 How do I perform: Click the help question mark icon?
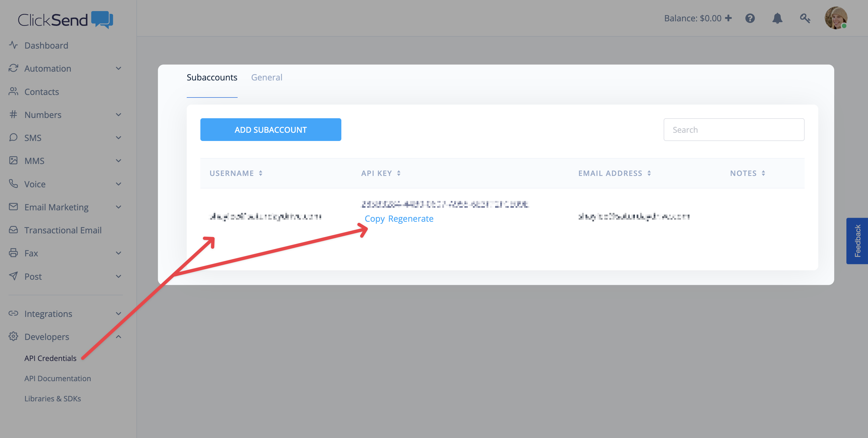point(750,18)
